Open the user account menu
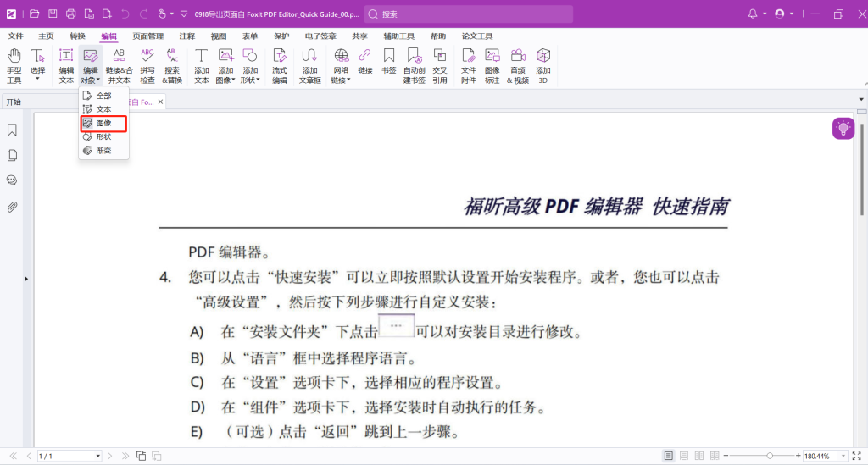Viewport: 868px width, 465px height. click(780, 14)
